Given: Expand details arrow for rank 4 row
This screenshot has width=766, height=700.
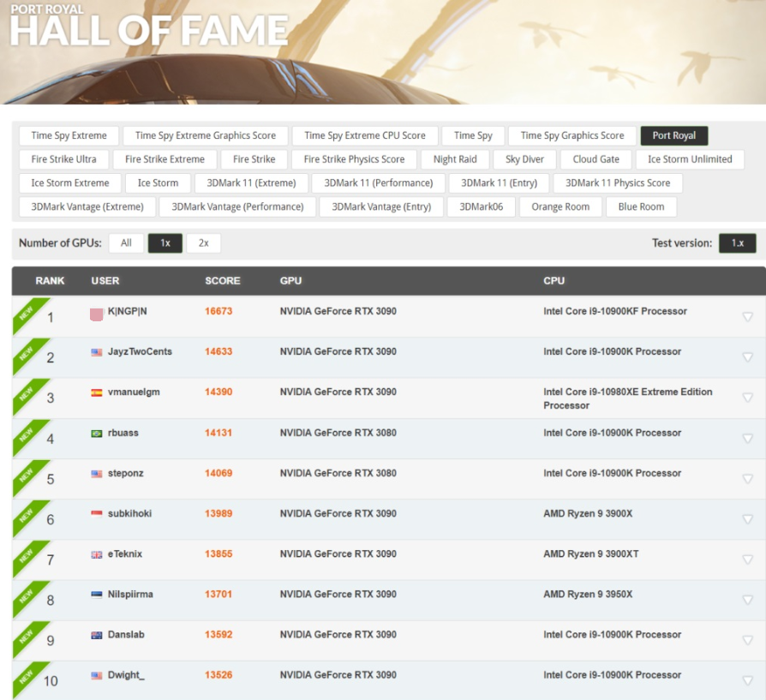Looking at the screenshot, I should coord(747,439).
